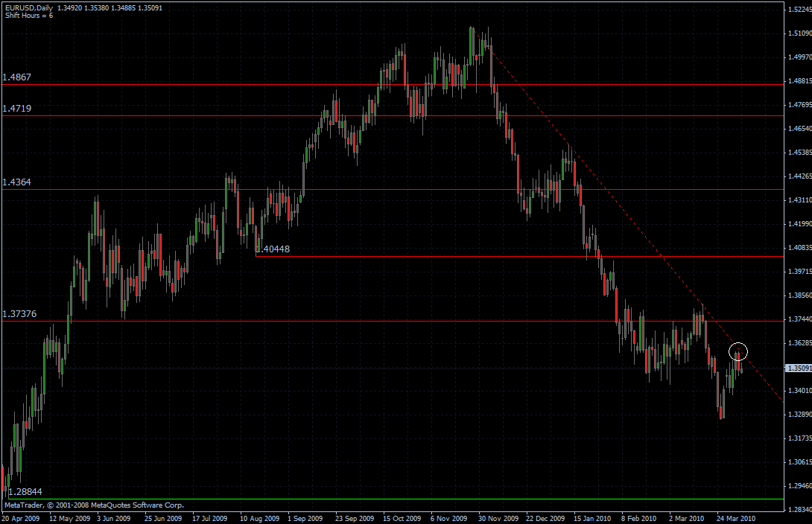Click the highlighted current price 1.35091 tag

[x=799, y=368]
